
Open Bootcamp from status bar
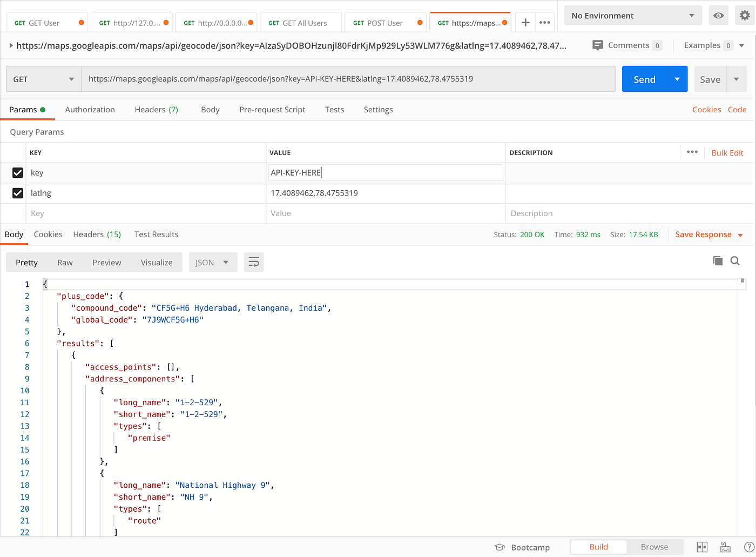click(x=522, y=547)
